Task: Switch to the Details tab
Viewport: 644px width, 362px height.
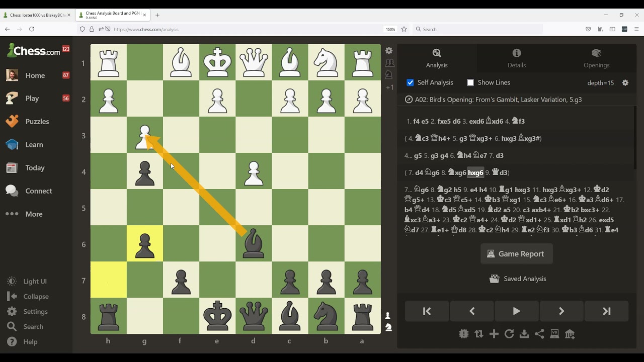Action: pos(517,58)
